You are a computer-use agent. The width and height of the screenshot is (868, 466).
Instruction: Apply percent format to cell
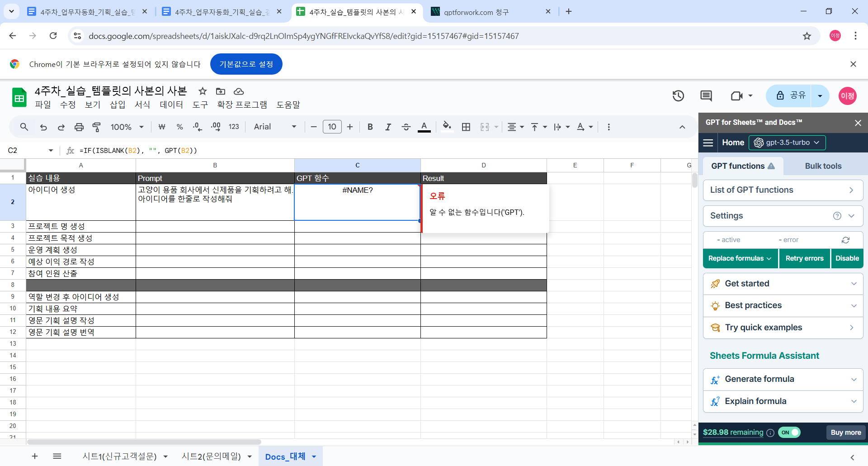(179, 127)
